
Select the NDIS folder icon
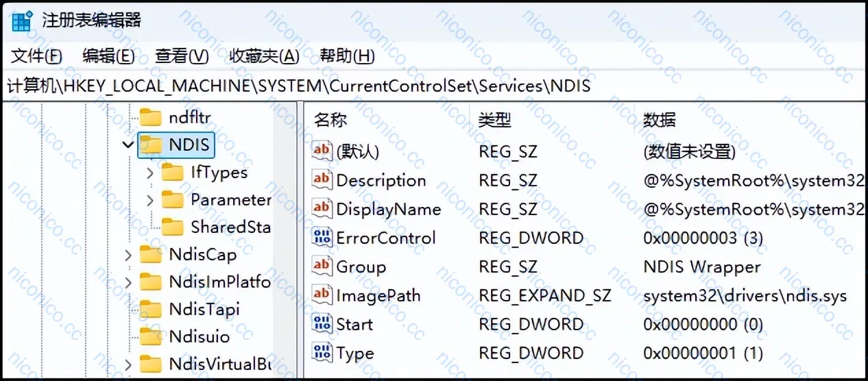pos(151,145)
